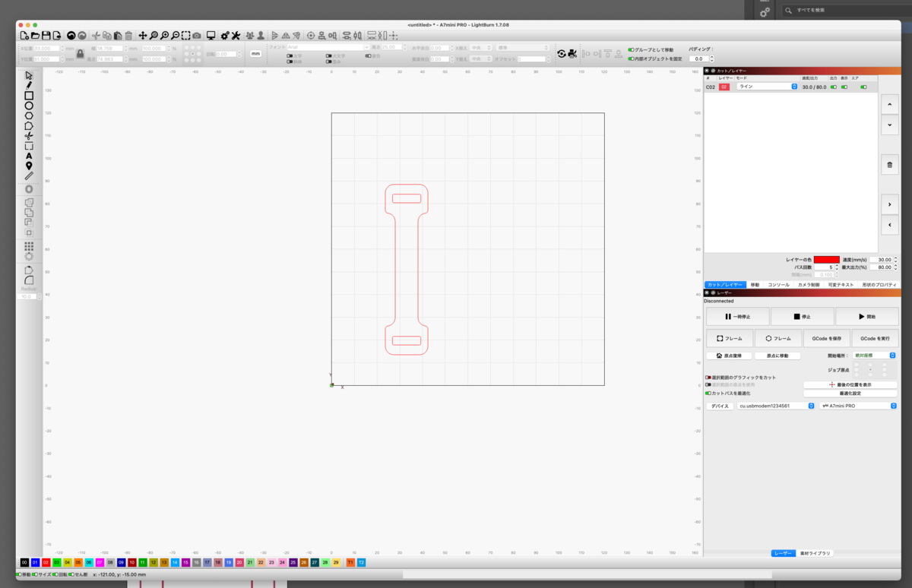The height and width of the screenshot is (588, 912).
Task: Click left-arrow button beside layer list
Action: point(890,225)
